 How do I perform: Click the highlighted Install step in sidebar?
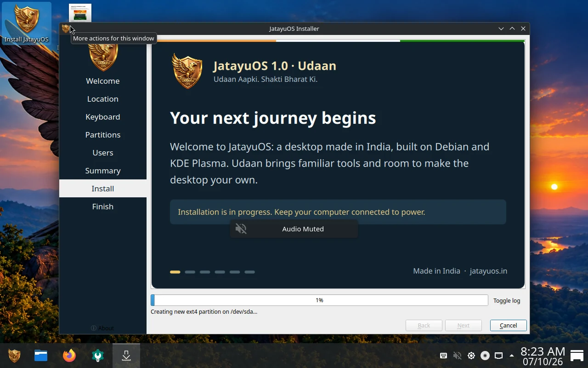coord(103,189)
